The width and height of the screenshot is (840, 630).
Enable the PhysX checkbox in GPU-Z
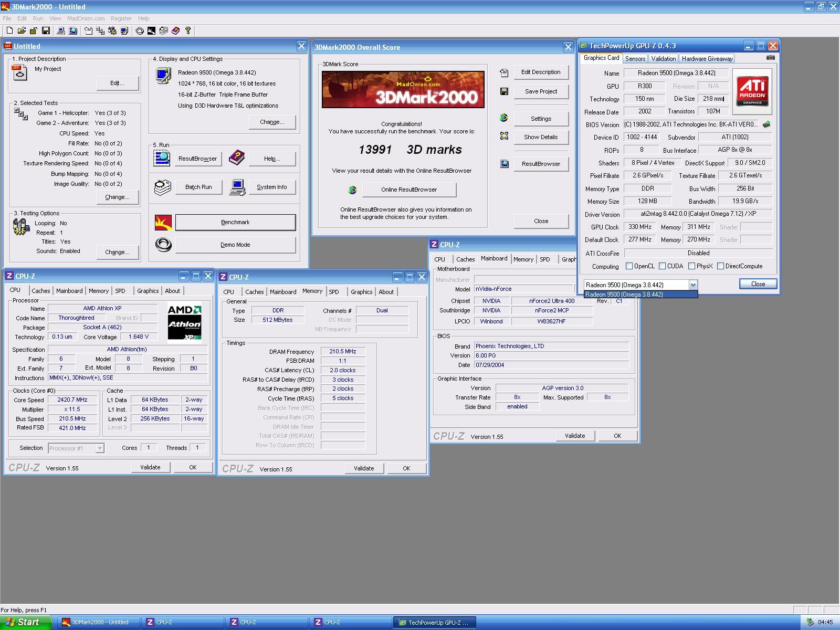point(692,266)
